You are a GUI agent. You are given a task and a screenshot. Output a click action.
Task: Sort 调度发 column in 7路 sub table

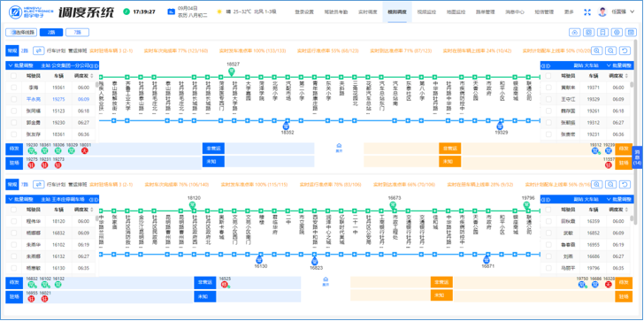click(x=625, y=210)
